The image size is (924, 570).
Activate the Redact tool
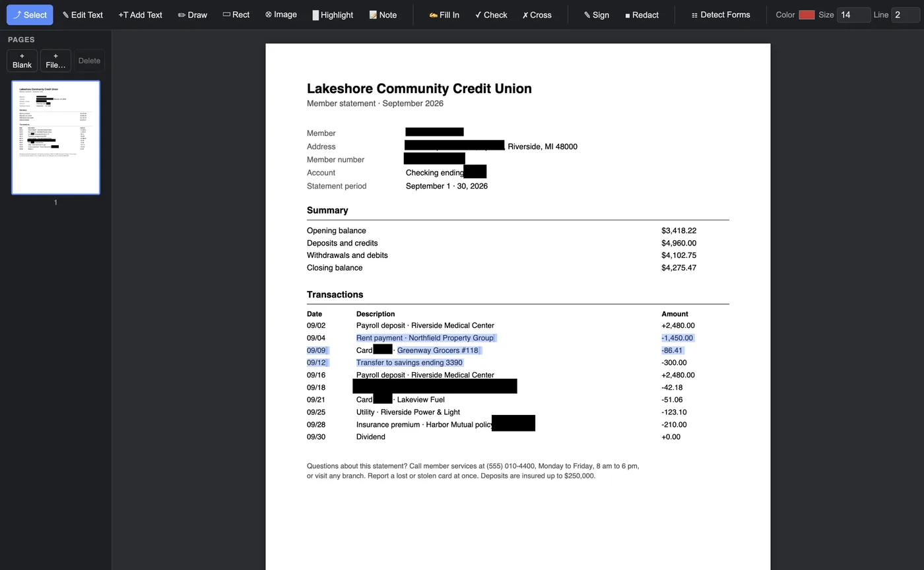pos(642,15)
